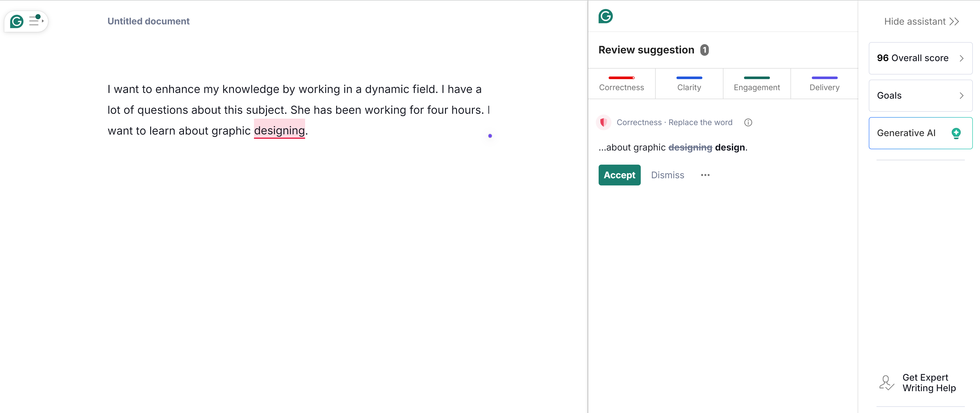Expand the Goals panel chevron
This screenshot has width=980, height=413.
[961, 96]
